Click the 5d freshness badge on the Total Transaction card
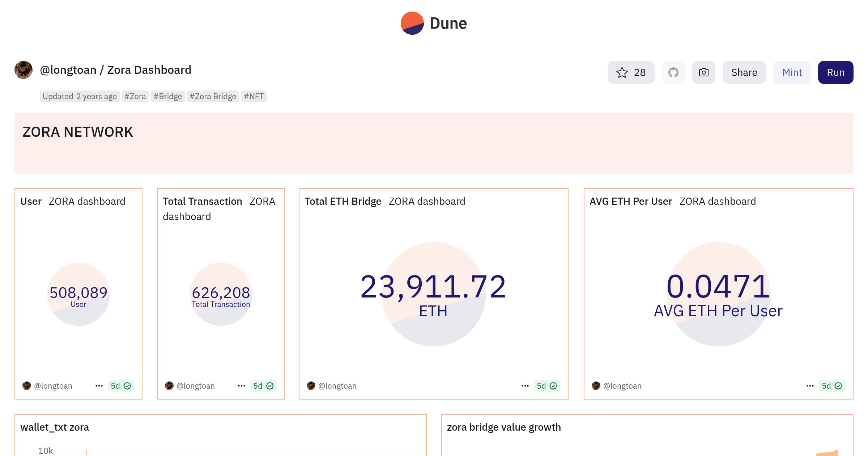 263,386
